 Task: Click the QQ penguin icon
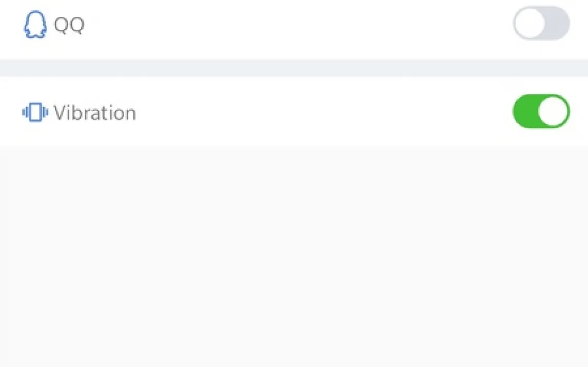[x=34, y=25]
